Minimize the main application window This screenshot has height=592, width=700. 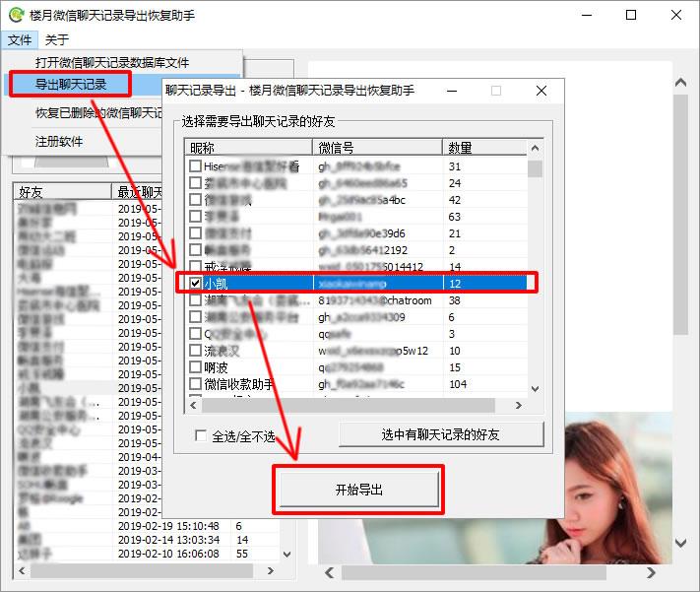coord(587,15)
